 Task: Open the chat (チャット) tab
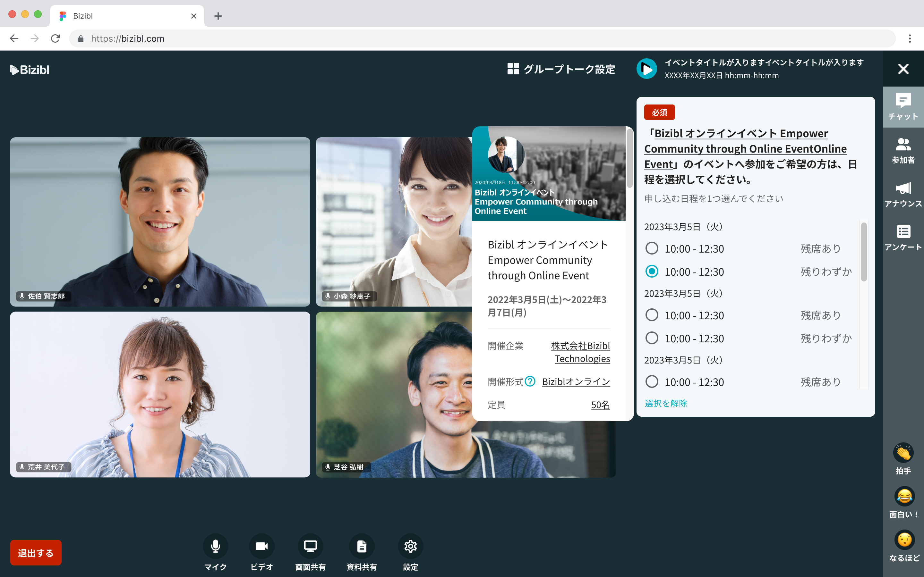point(903,106)
